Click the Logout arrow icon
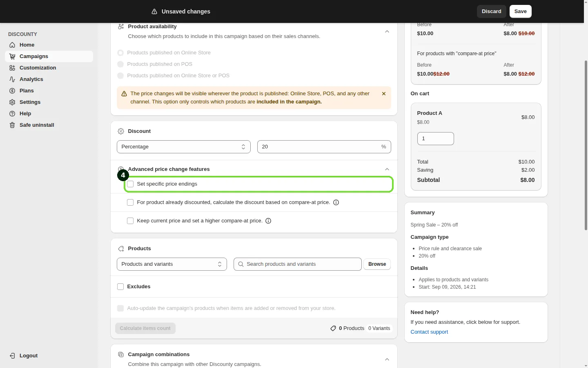The height and width of the screenshot is (368, 588). pyautogui.click(x=12, y=356)
